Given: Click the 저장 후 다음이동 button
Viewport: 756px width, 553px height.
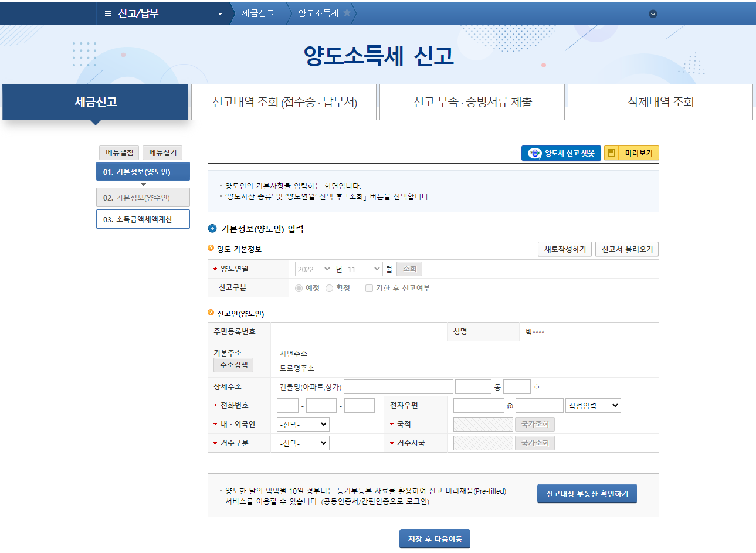Looking at the screenshot, I should [435, 538].
